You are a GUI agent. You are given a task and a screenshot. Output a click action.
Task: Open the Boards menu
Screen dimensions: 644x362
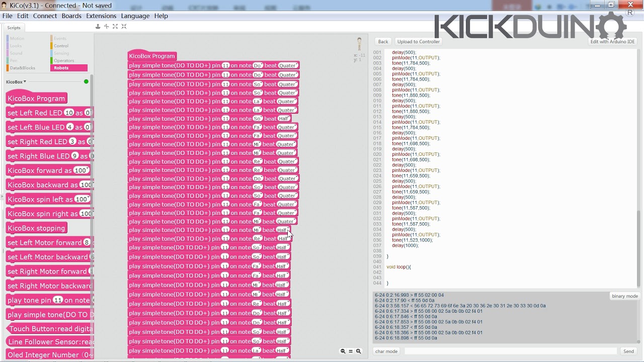[x=71, y=16]
